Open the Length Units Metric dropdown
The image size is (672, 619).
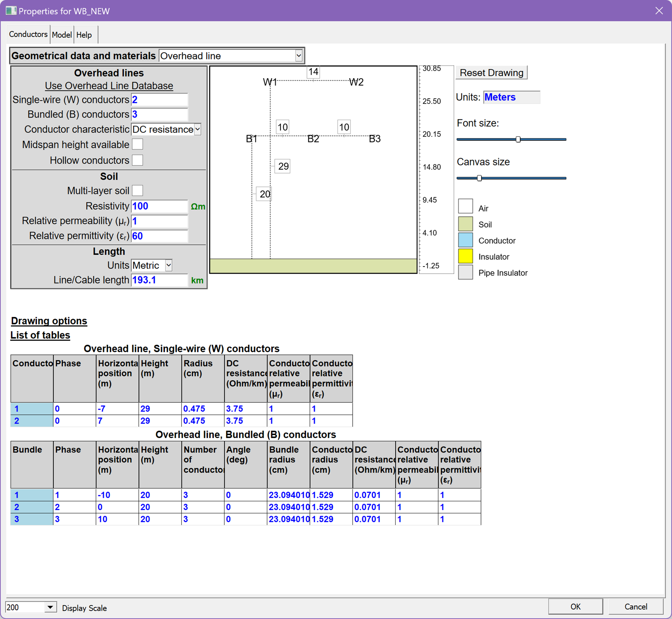point(169,265)
